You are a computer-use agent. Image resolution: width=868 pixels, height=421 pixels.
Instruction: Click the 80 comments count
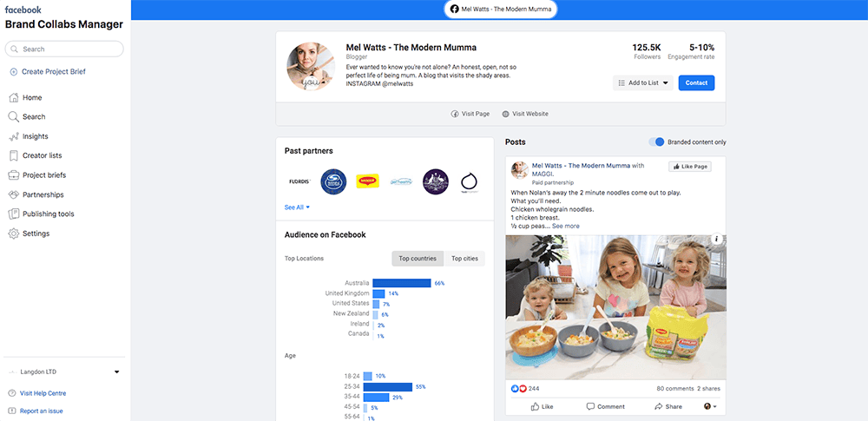pyautogui.click(x=674, y=389)
